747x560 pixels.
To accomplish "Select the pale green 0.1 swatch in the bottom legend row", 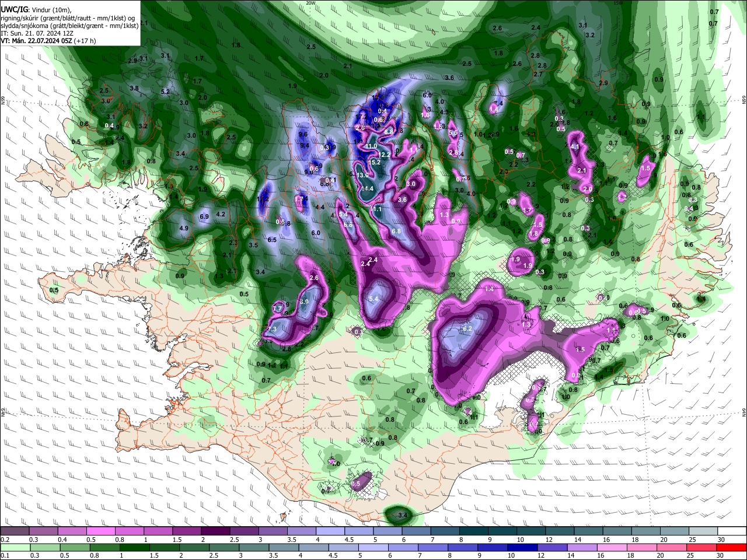I will pos(15,547).
